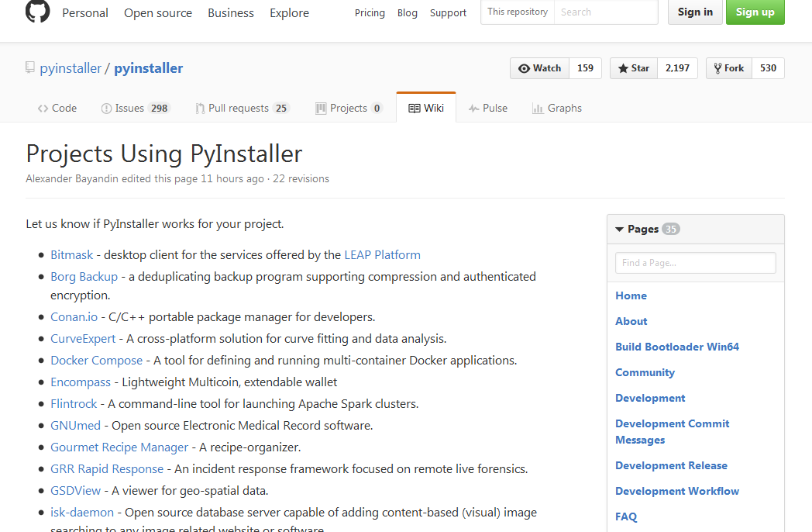Open the Code tab
812x532 pixels.
(x=57, y=108)
